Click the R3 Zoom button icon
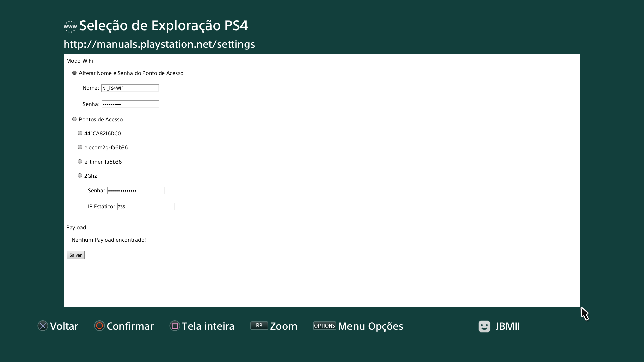The height and width of the screenshot is (362, 644). [x=259, y=326]
